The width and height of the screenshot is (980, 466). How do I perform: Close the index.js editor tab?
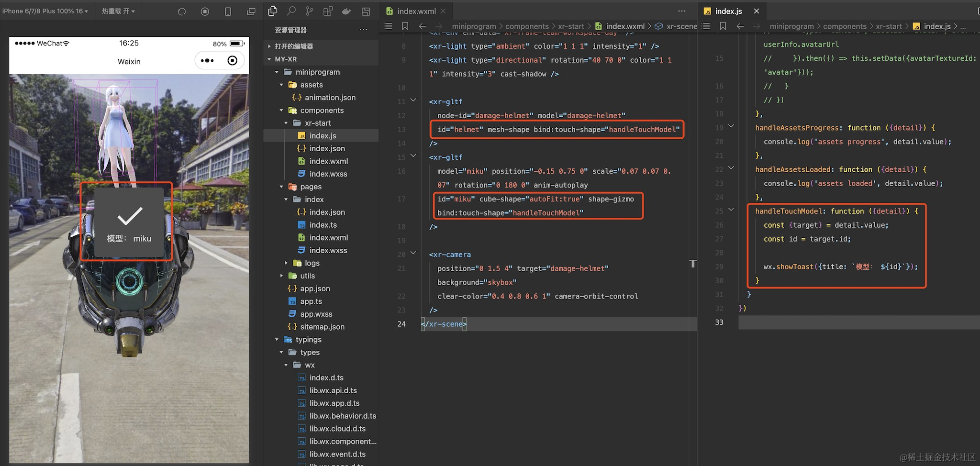tap(757, 11)
